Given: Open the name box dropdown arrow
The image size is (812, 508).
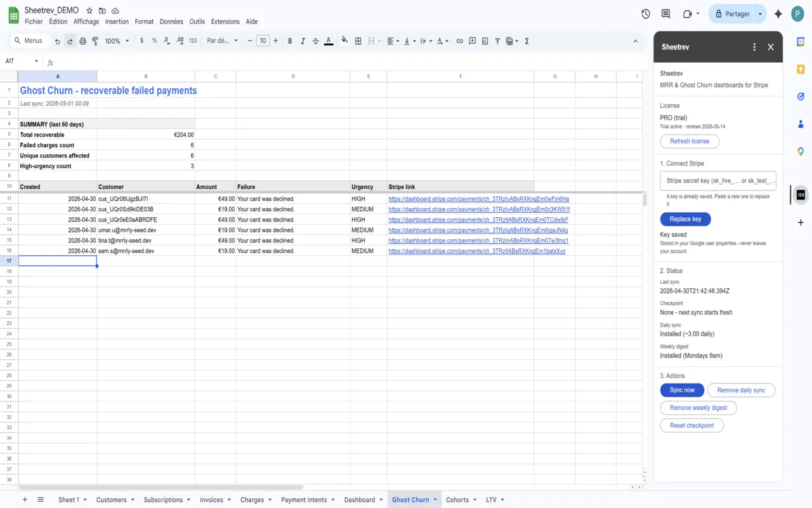Looking at the screenshot, I should pyautogui.click(x=36, y=62).
